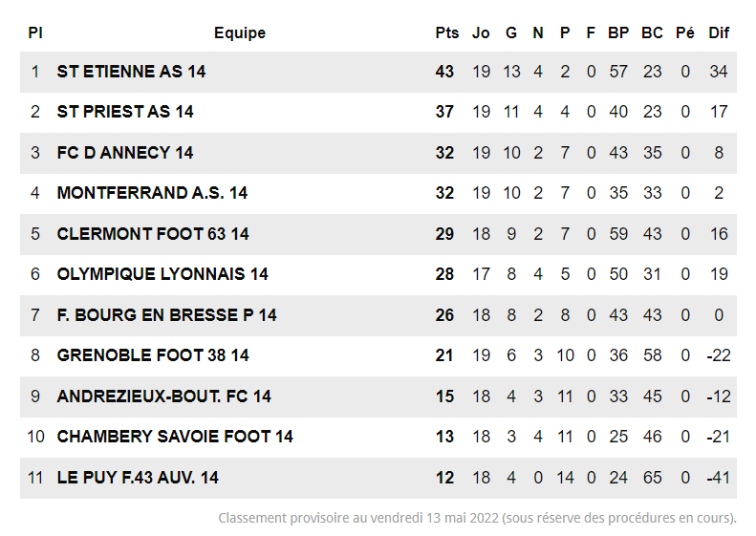Select GRENOBLE FOOT 38 14 team
This screenshot has width=756, height=536.
[153, 355]
